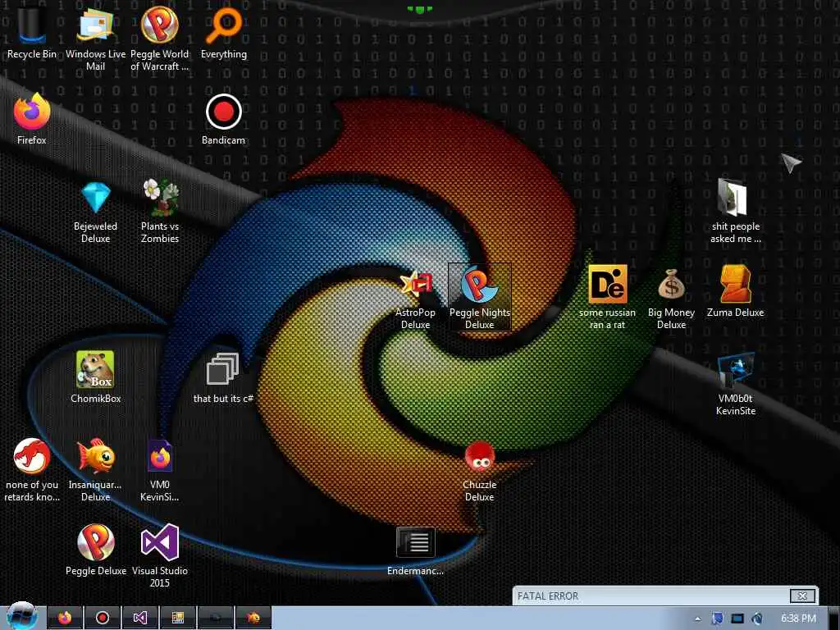This screenshot has height=630, width=840.
Task: Click the network monitor tray icon
Action: 737,619
